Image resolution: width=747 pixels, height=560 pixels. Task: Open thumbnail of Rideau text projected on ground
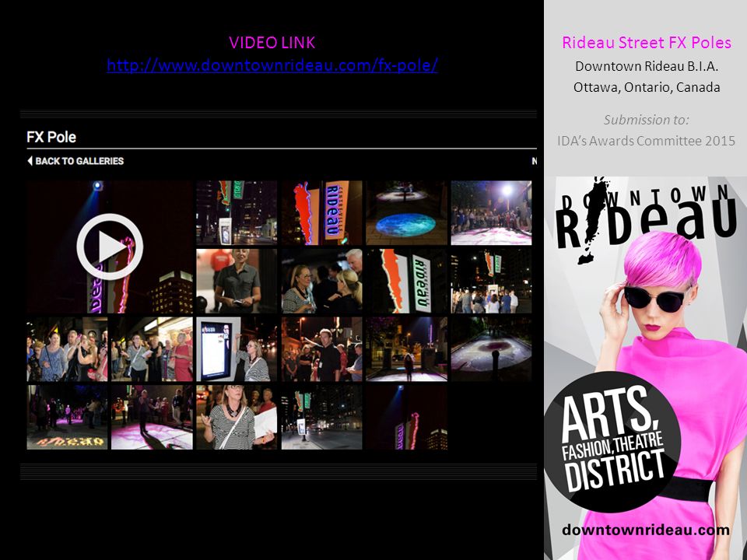[x=67, y=417]
